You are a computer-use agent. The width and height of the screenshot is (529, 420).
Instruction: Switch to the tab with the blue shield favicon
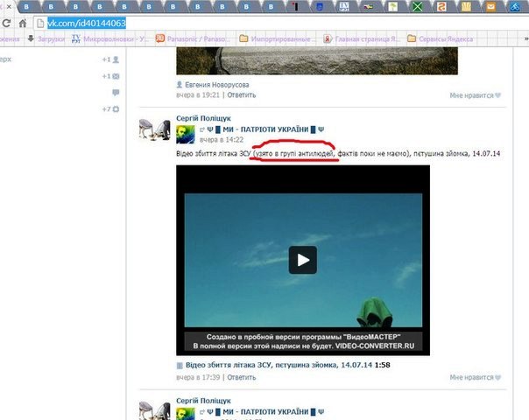(x=320, y=6)
